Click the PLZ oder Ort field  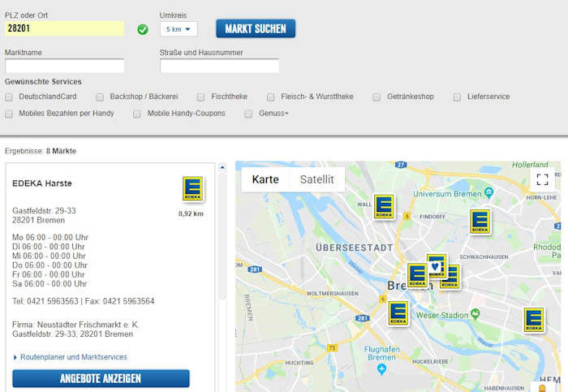pos(64,28)
